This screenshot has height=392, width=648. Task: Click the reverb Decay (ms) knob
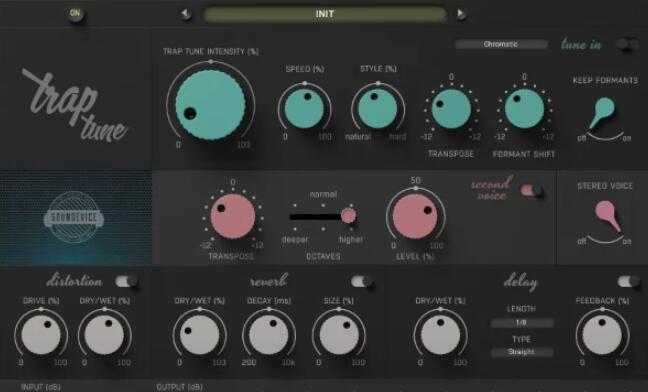coord(269,335)
